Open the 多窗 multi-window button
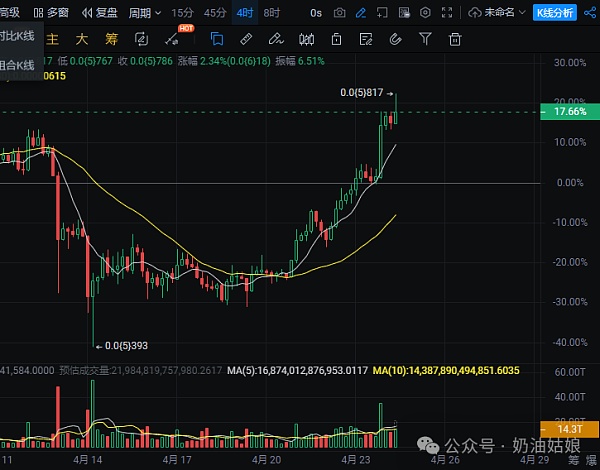This screenshot has height=470, width=600. (52, 13)
